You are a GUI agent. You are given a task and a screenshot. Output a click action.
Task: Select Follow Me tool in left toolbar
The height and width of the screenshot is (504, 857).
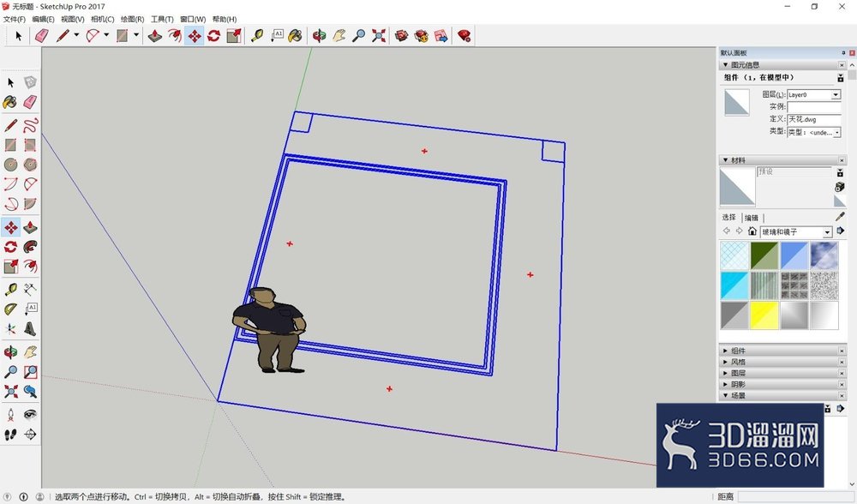[x=31, y=247]
